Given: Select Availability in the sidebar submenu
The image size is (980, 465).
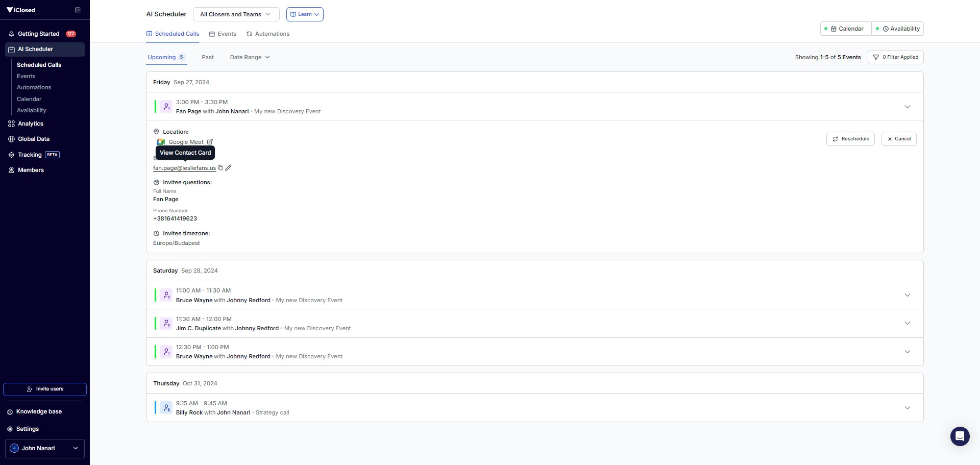Looking at the screenshot, I should (31, 110).
